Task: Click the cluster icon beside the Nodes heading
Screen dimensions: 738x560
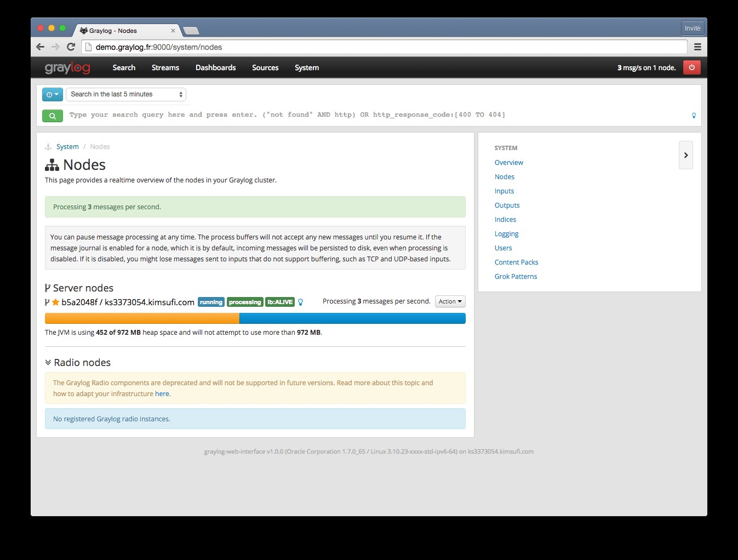Action: pyautogui.click(x=51, y=164)
